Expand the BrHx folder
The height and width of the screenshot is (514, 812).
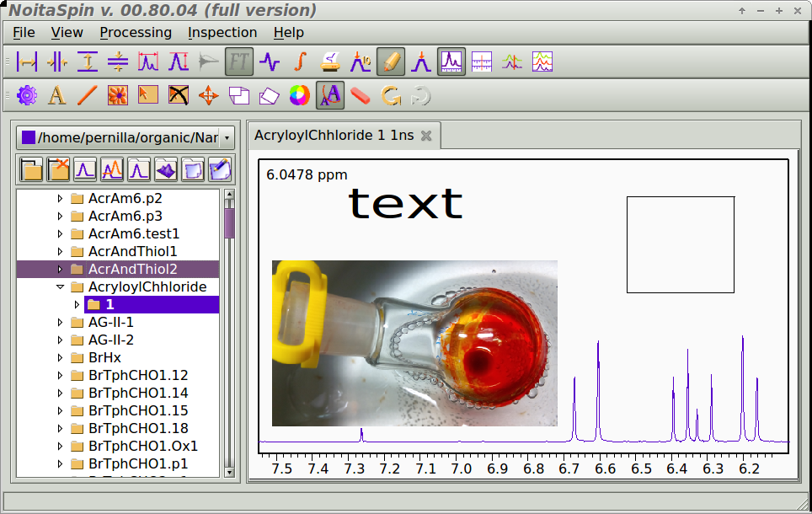(x=60, y=357)
